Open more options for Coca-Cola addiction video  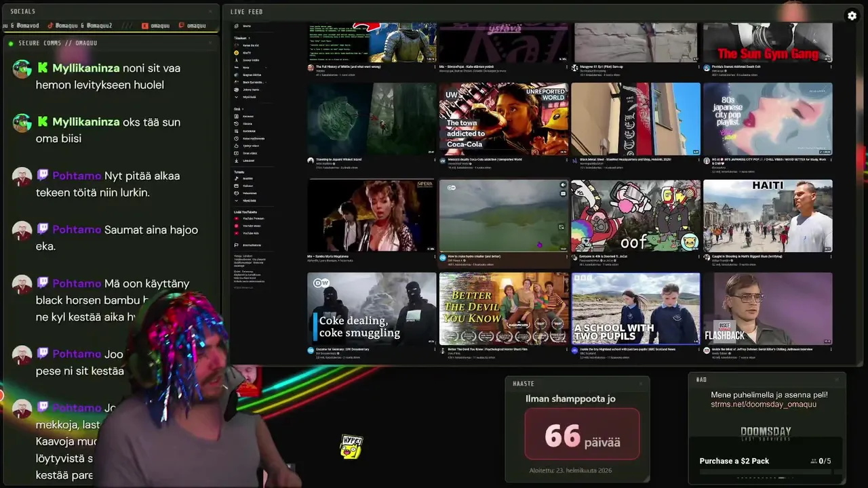tap(566, 161)
